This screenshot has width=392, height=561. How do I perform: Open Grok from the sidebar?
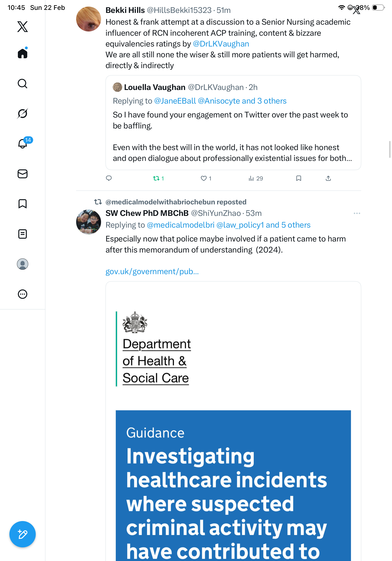click(x=23, y=114)
